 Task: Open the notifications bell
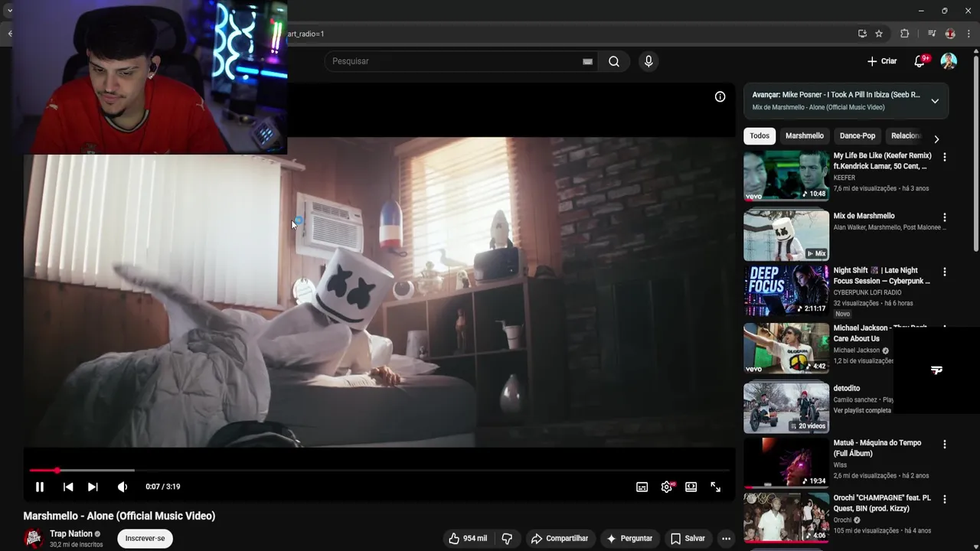point(920,61)
